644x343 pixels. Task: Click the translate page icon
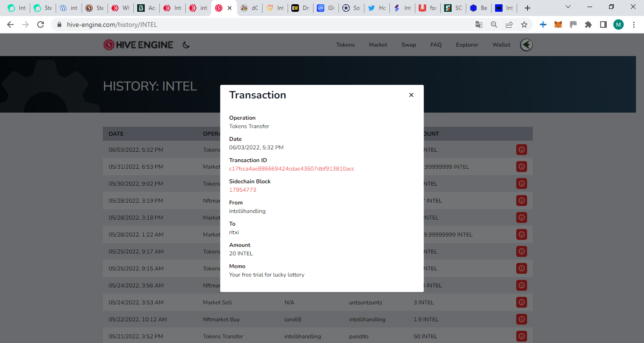tap(479, 24)
